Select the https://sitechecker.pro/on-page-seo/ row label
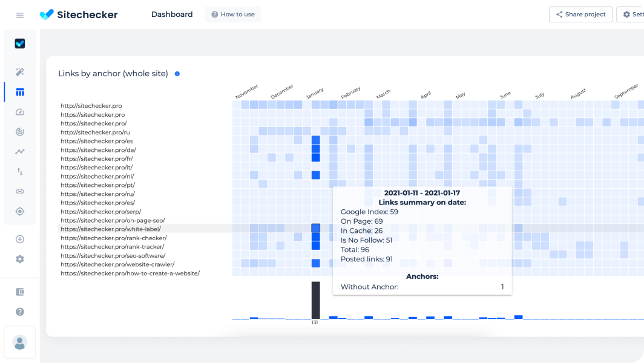Image resolution: width=644 pixels, height=363 pixels. pyautogui.click(x=113, y=220)
